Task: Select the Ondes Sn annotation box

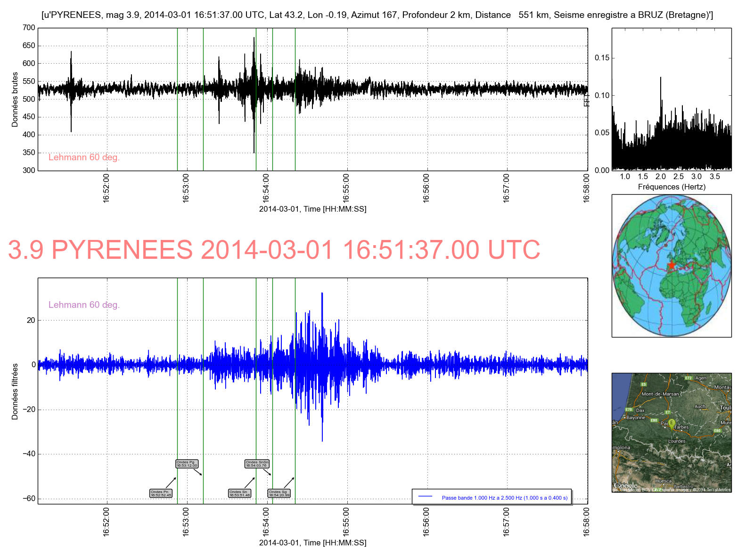Action: click(240, 494)
